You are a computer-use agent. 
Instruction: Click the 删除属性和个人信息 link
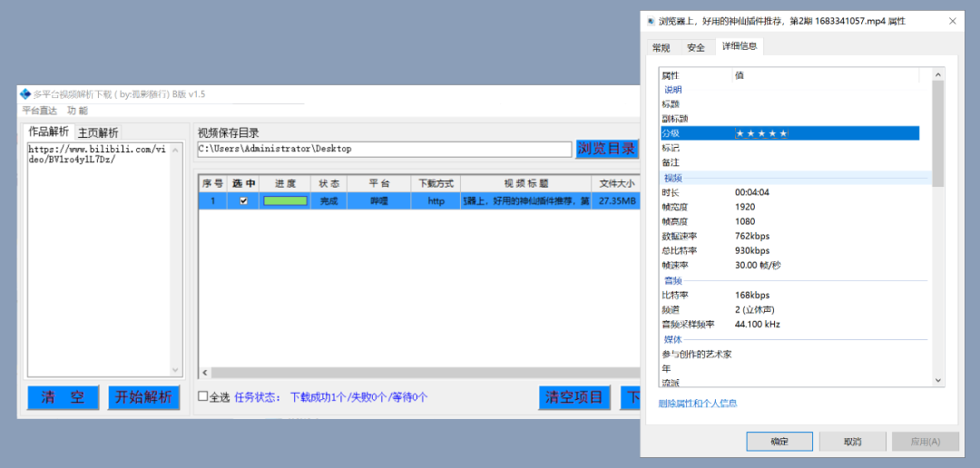pyautogui.click(x=698, y=404)
